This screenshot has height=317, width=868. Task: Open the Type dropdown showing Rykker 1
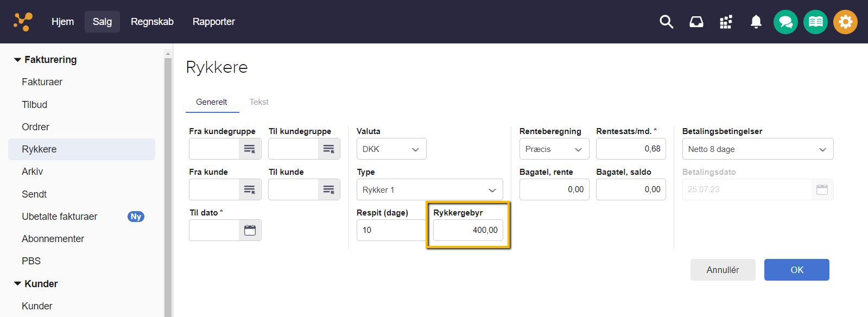tap(429, 190)
